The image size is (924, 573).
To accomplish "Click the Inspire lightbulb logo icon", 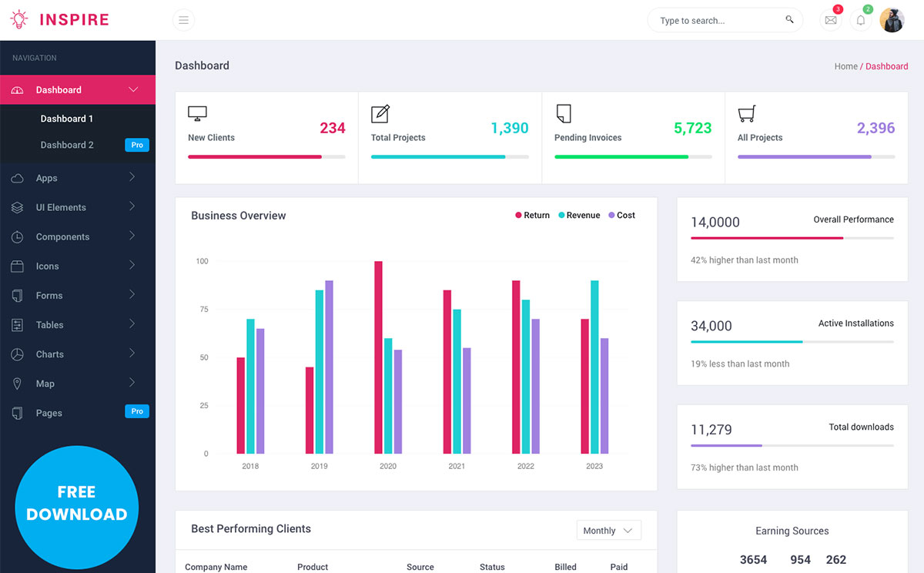I will [18, 20].
